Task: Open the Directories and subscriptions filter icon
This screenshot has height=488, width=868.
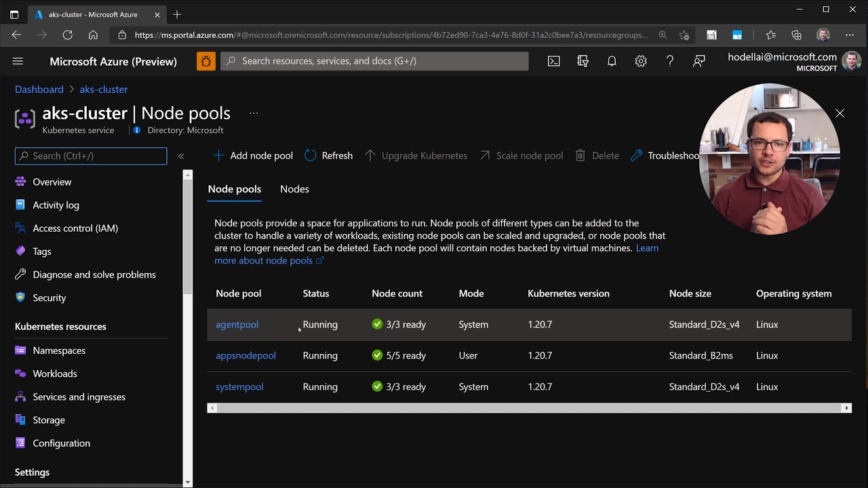Action: pos(583,61)
